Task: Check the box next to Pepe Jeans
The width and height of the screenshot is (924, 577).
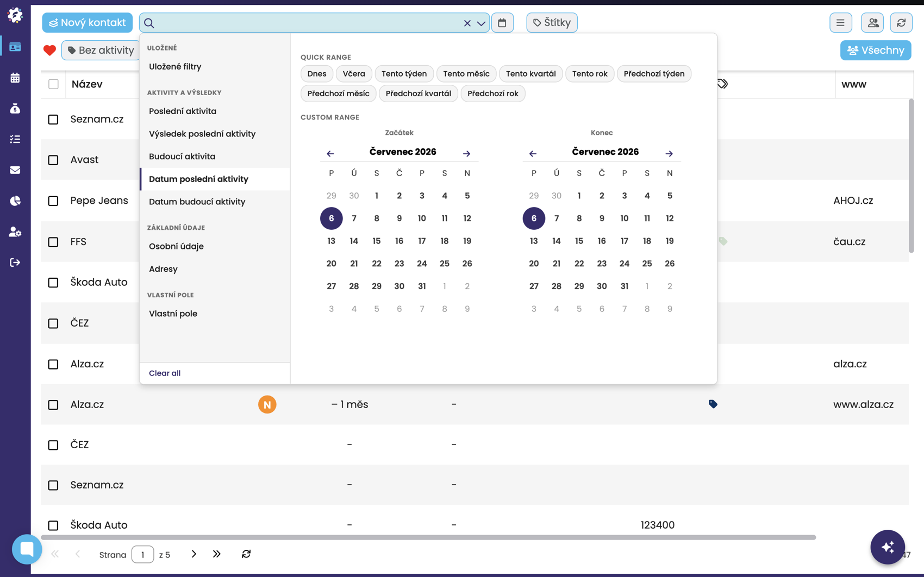Action: [53, 201]
